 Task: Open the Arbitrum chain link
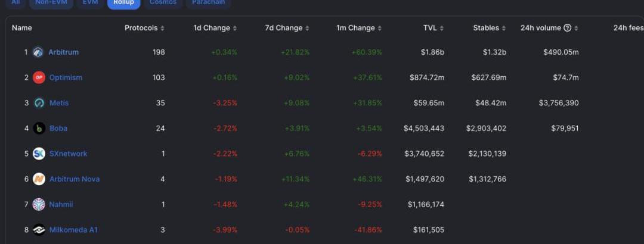(63, 52)
